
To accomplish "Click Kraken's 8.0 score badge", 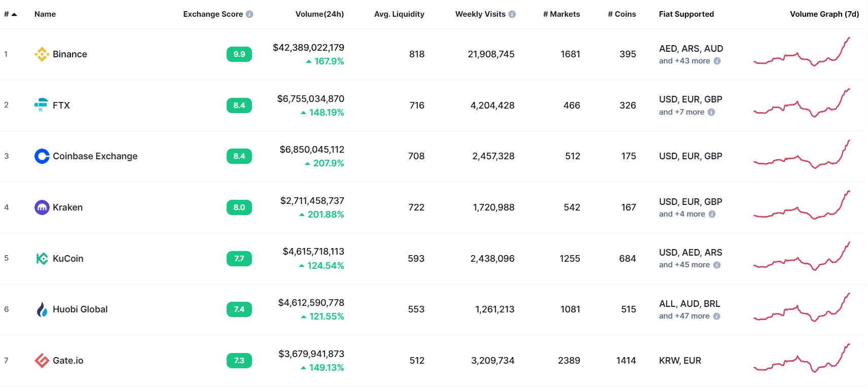I will 239,207.
